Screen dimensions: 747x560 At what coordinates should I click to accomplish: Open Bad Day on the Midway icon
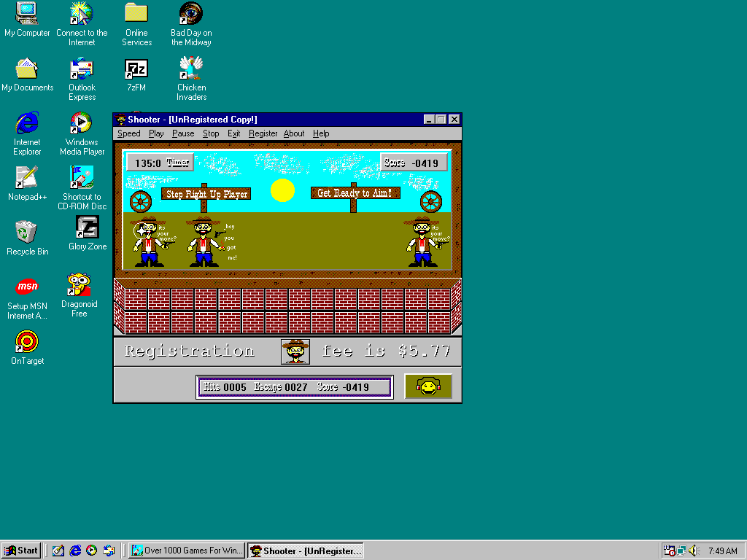click(x=191, y=15)
